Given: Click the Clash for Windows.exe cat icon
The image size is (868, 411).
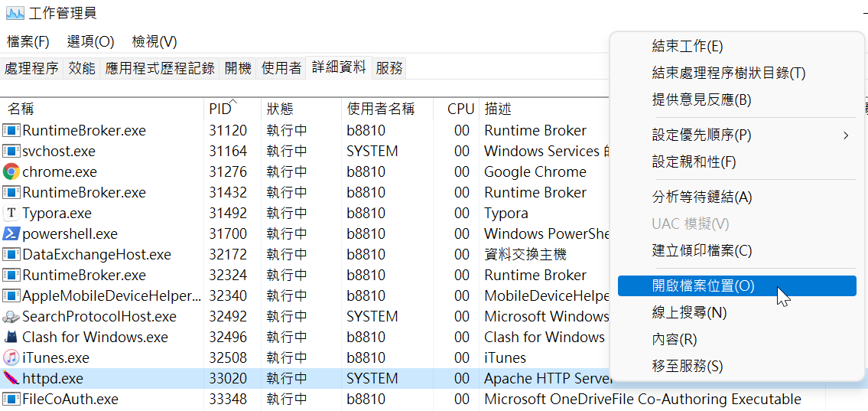Looking at the screenshot, I should [x=11, y=338].
